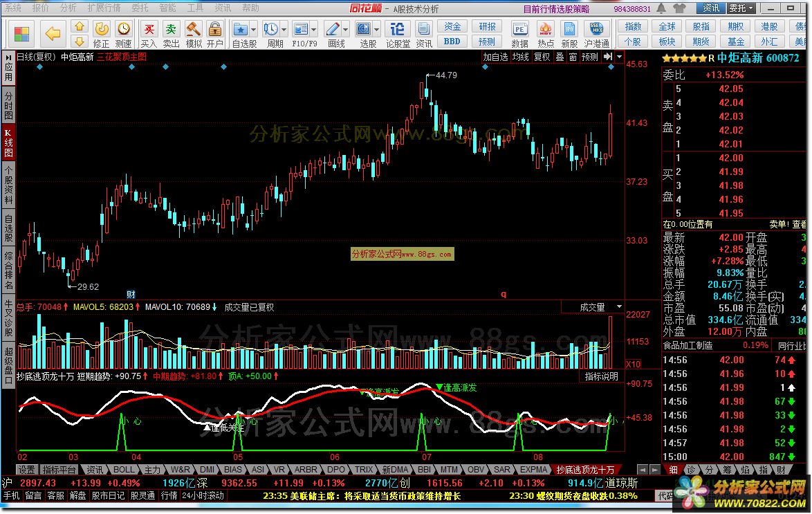This screenshot has width=812, height=514.
Task: Open the 测速 speed test tool
Action: point(123,34)
